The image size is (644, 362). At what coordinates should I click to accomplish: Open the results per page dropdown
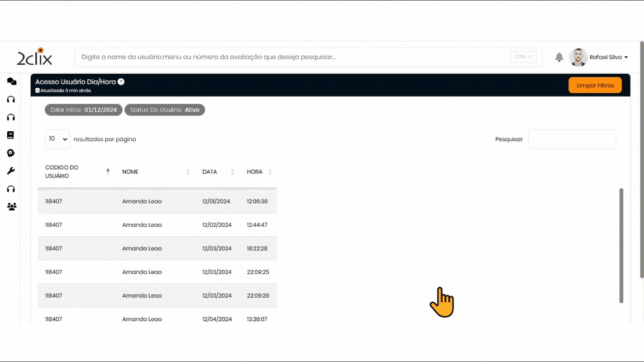[x=57, y=139]
